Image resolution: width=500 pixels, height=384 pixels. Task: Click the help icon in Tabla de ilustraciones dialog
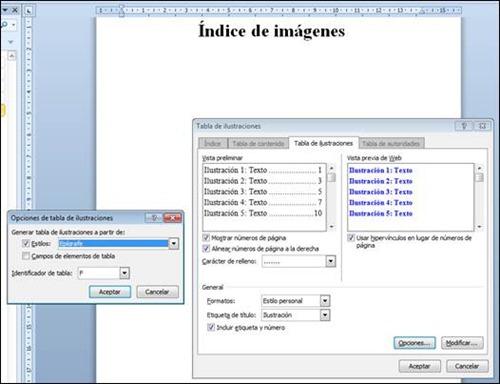464,126
